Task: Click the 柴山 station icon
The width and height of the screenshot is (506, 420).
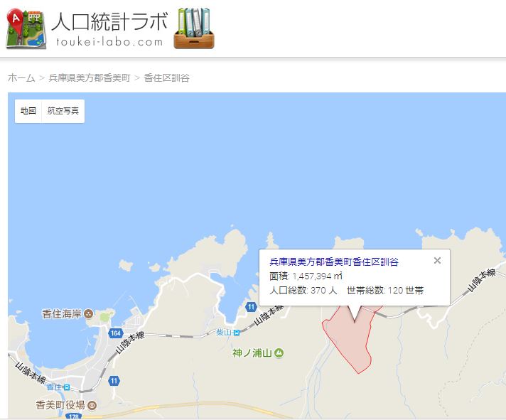Action: tap(237, 333)
